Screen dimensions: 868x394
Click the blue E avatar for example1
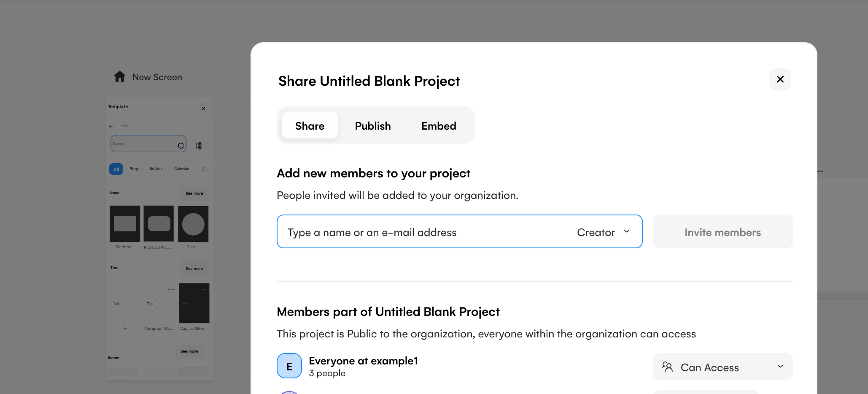click(x=289, y=366)
